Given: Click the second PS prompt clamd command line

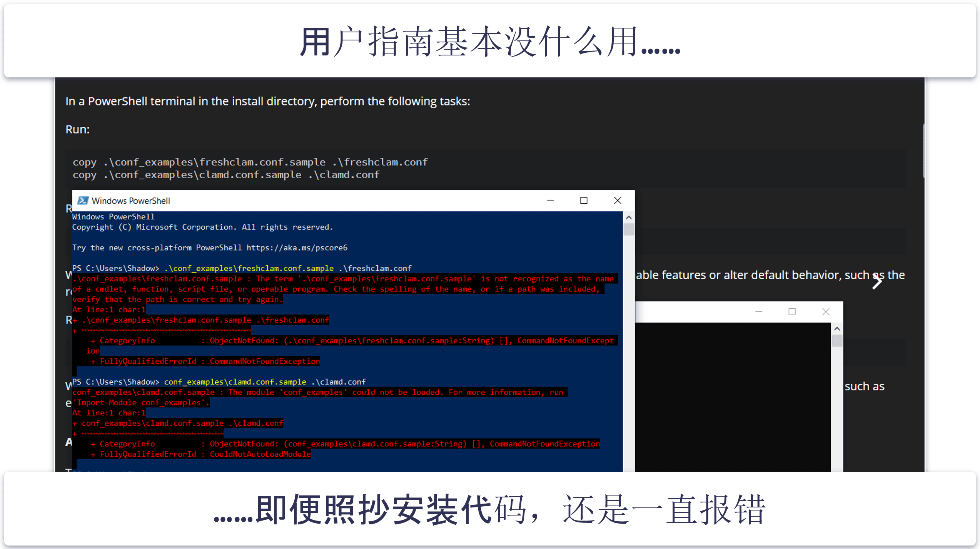Looking at the screenshot, I should [x=219, y=382].
